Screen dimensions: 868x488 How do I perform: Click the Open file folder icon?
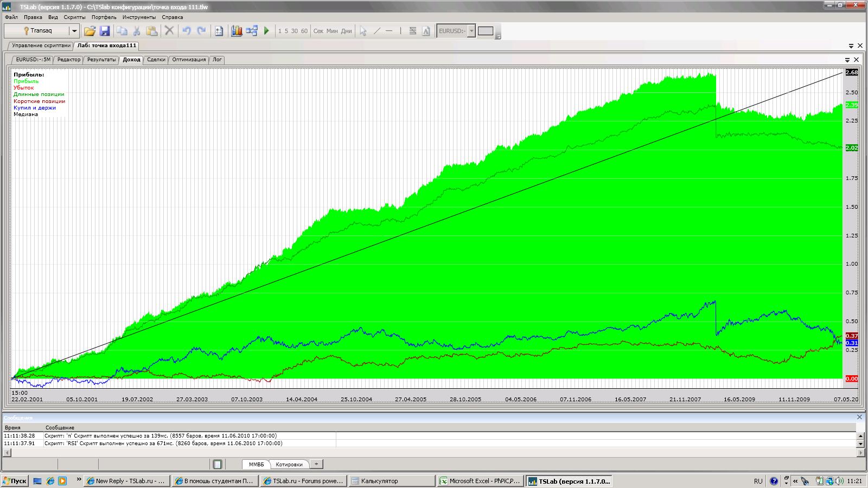pyautogui.click(x=90, y=31)
